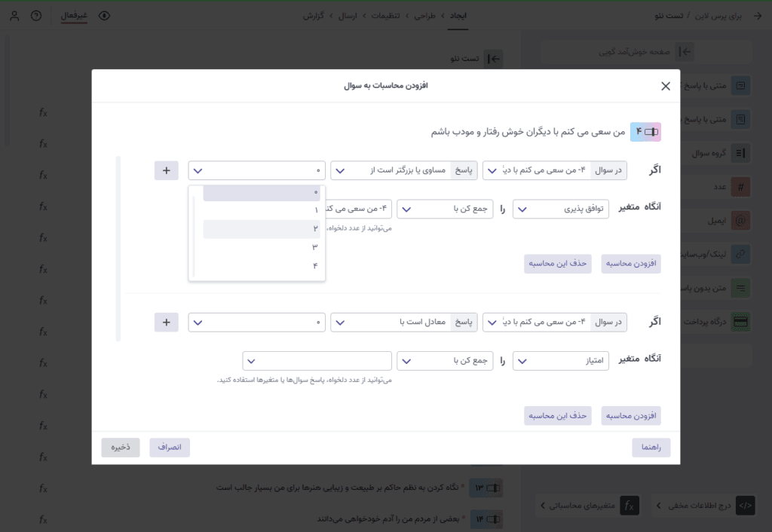The height and width of the screenshot is (532, 772).
Task: Click the انصراف cancel button
Action: tap(170, 448)
